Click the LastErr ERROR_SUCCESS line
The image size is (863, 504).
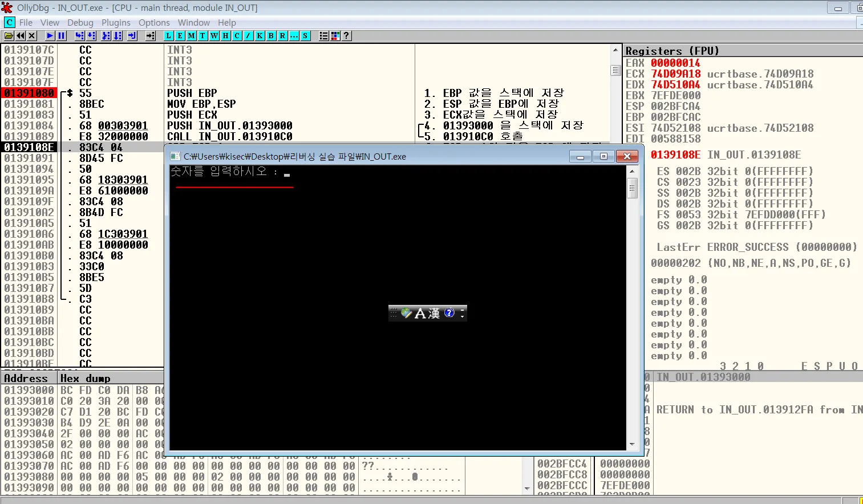pyautogui.click(x=756, y=247)
